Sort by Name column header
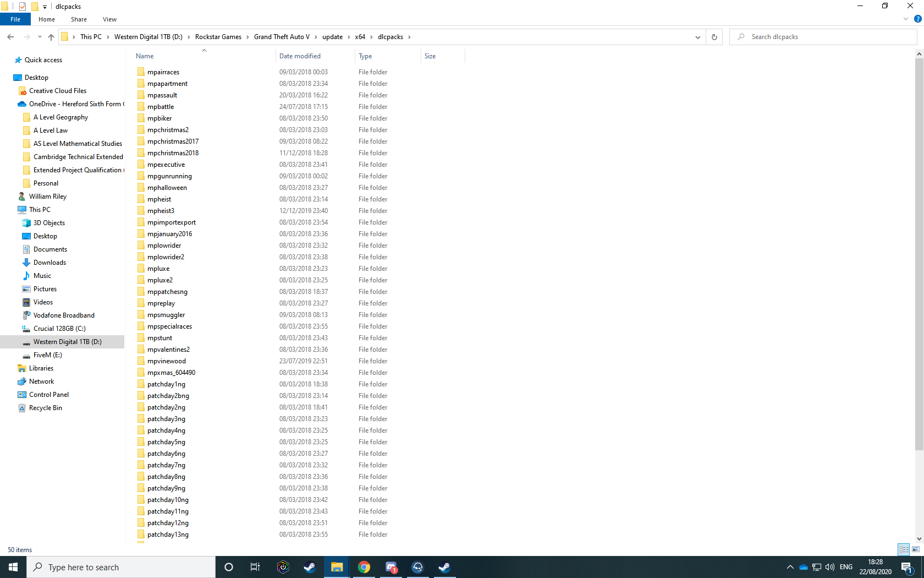924x578 pixels. click(204, 56)
